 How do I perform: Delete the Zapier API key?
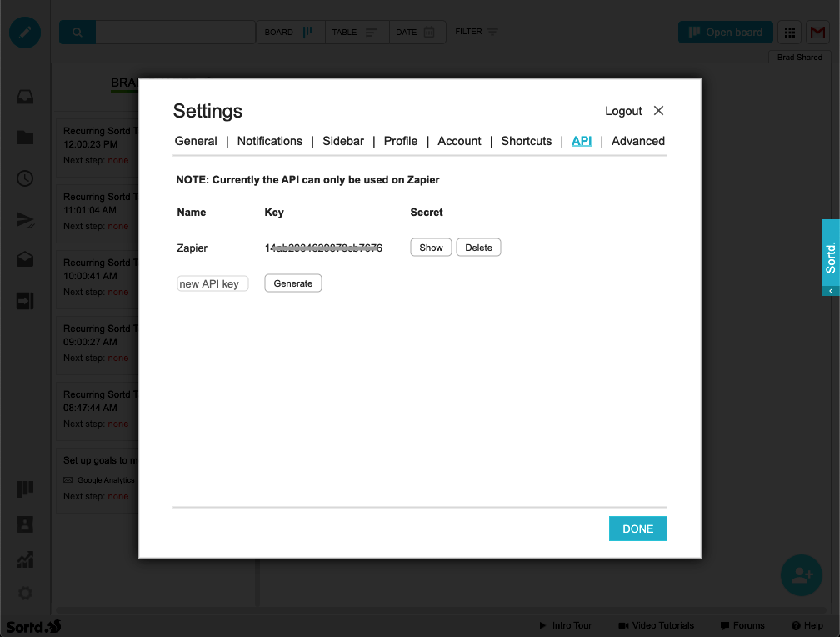pos(478,248)
